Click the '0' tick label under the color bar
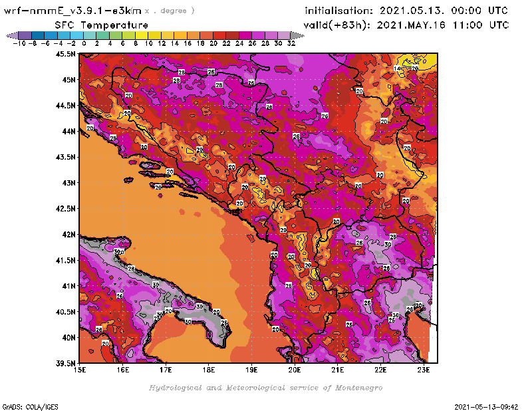Viewport: 532px width, 411px height. tap(84, 43)
